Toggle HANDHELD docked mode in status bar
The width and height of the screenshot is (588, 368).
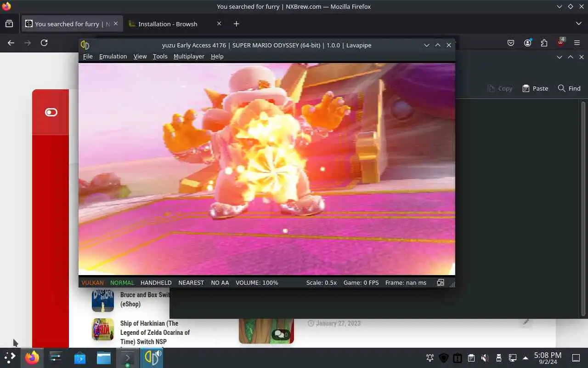(156, 282)
